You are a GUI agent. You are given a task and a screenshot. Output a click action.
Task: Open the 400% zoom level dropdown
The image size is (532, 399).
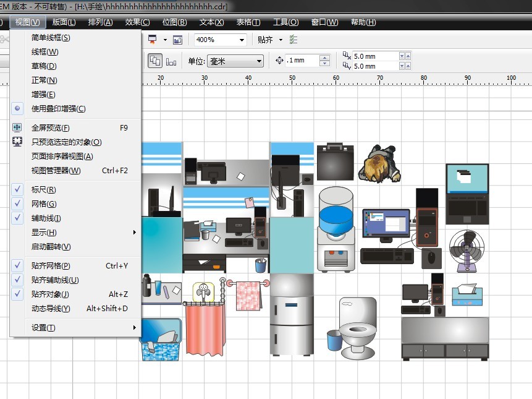(242, 40)
